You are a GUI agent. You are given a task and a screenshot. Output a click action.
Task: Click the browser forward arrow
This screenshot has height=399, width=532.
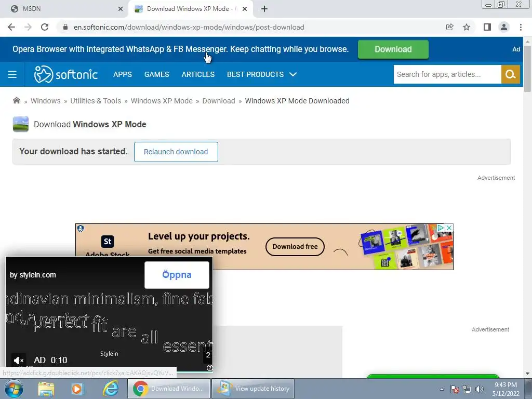[28, 27]
